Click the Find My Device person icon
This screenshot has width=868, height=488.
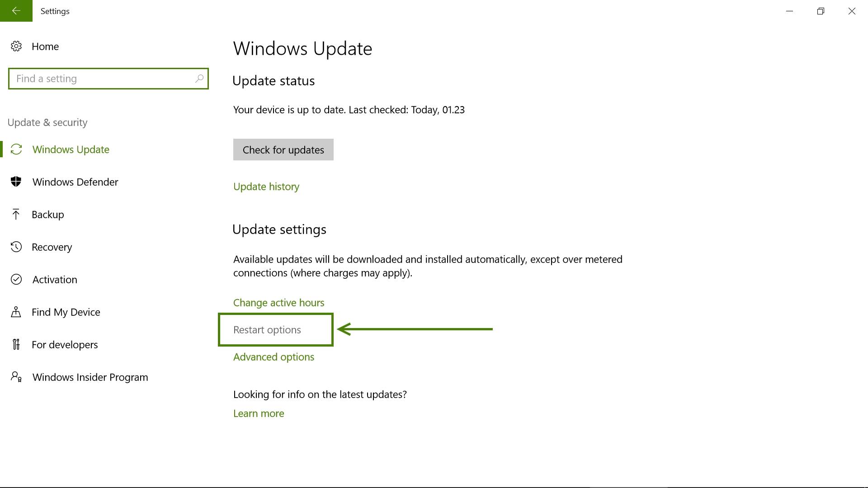pos(16,312)
